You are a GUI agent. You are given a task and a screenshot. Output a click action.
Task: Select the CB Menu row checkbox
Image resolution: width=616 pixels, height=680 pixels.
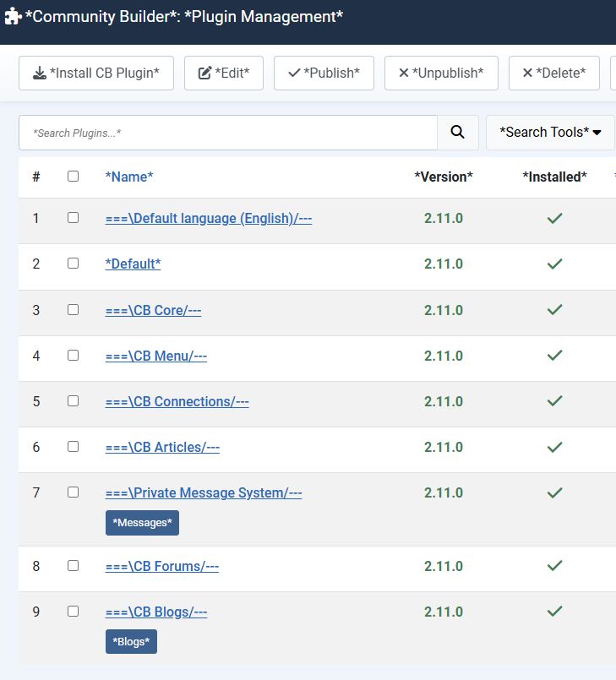(73, 356)
